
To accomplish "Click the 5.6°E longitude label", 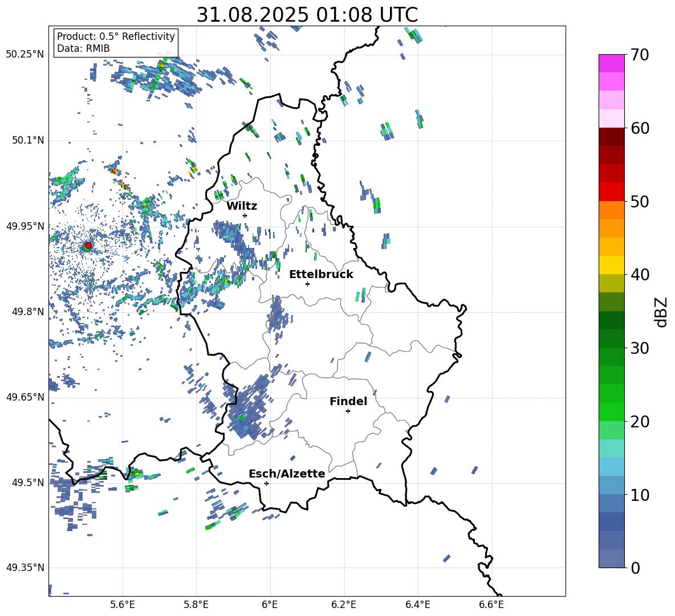I will 123,605.
